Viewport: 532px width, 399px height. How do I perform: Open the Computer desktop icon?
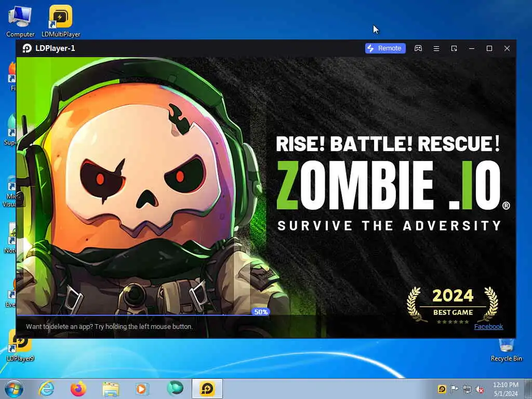coord(20,21)
